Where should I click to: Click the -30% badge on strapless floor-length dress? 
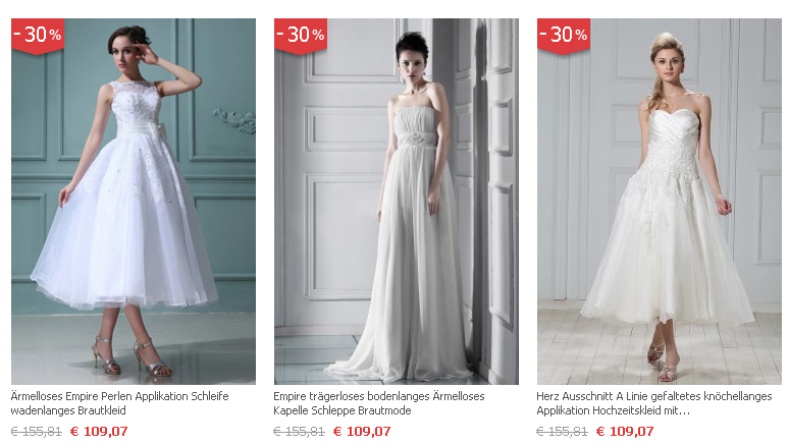(x=300, y=35)
